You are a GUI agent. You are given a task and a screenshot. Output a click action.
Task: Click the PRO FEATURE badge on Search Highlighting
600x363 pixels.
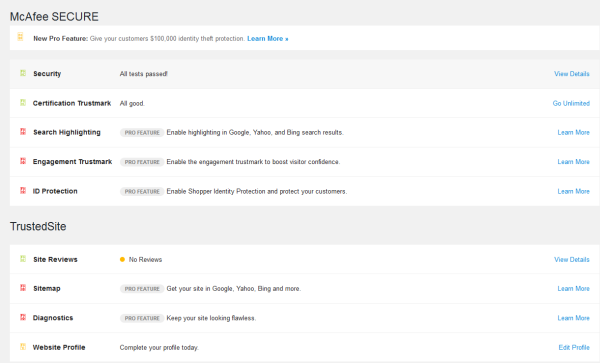pyautogui.click(x=142, y=132)
